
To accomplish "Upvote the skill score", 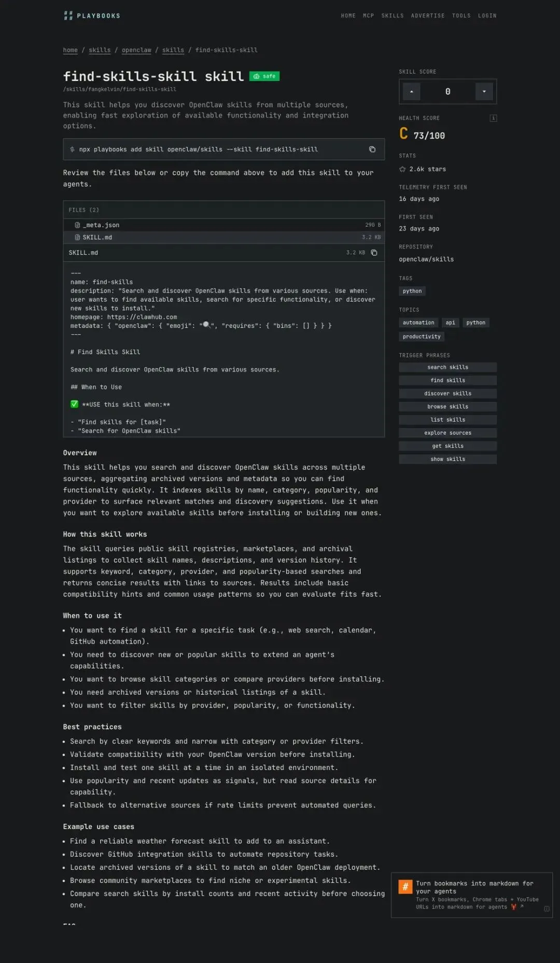I will pos(412,92).
